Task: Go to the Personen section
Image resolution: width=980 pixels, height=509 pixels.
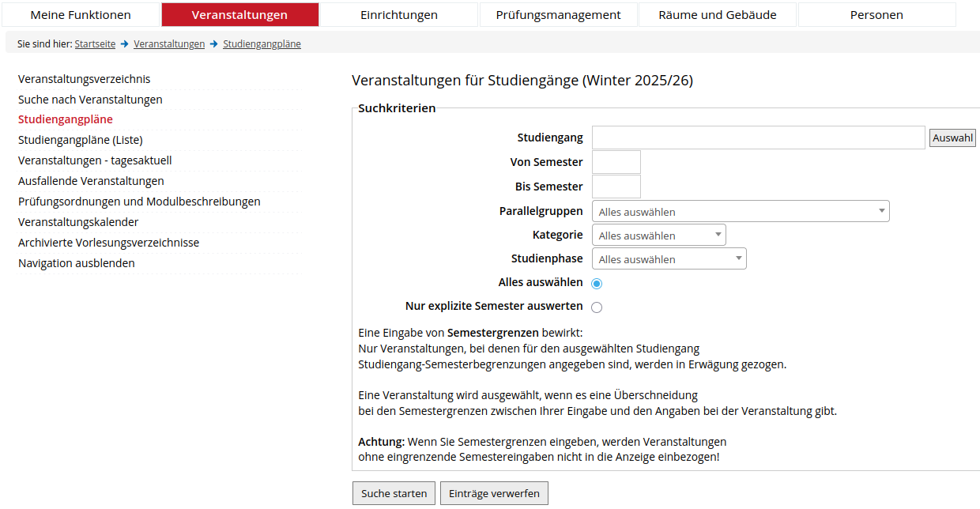Action: [x=876, y=14]
